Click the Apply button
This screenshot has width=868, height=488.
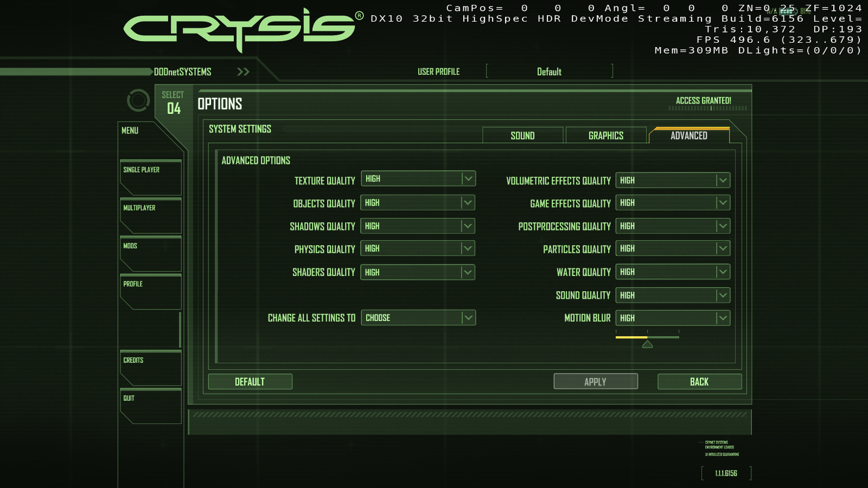tap(596, 382)
